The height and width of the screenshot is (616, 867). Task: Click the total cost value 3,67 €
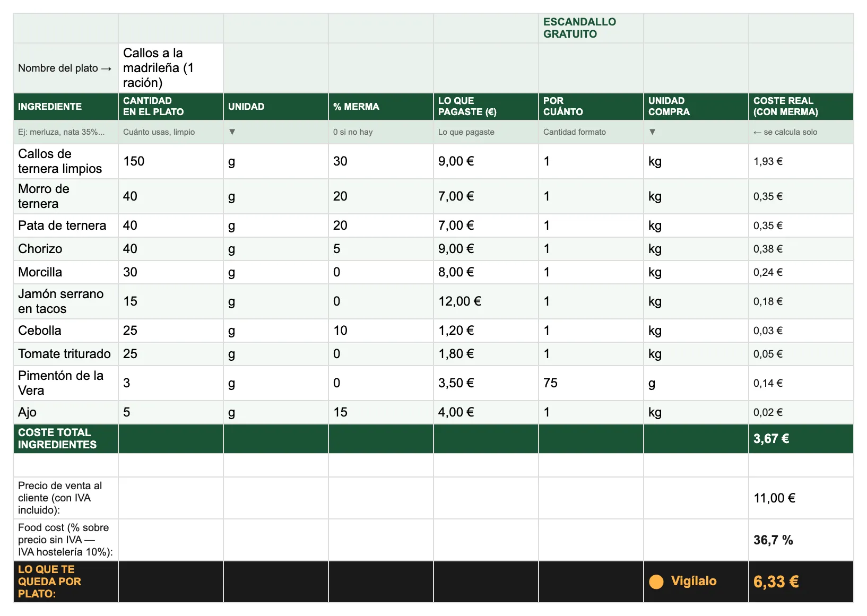tap(801, 439)
